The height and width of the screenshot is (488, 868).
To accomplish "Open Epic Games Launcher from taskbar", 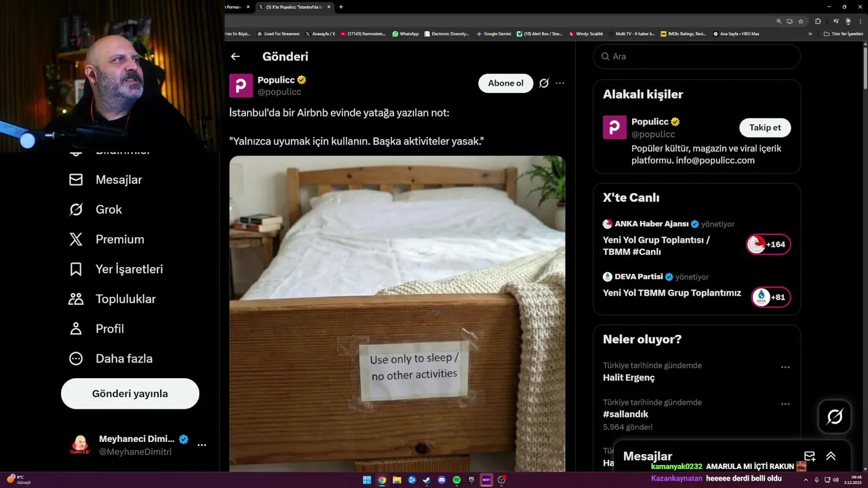I will pos(471,480).
